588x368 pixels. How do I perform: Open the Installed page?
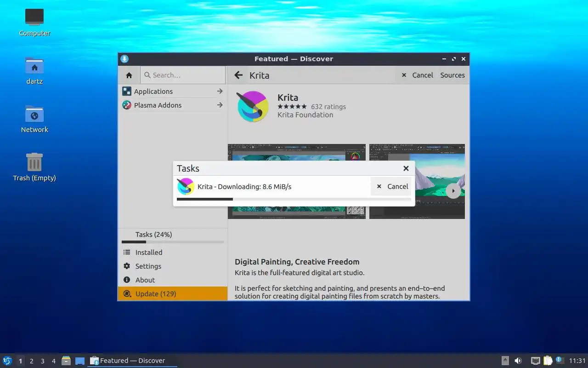(173, 252)
